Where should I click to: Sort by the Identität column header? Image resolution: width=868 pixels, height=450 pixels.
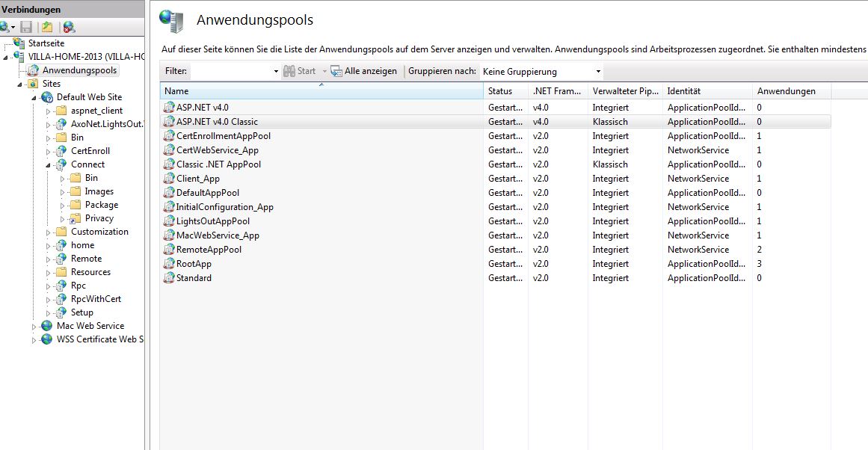[x=706, y=91]
